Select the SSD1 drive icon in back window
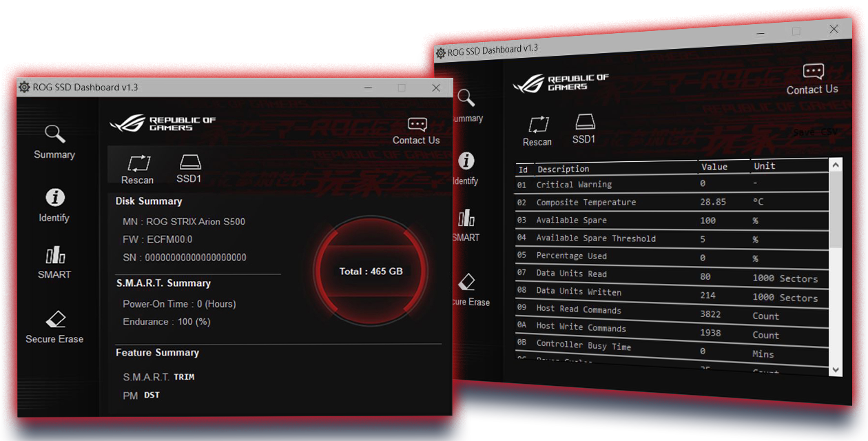 (x=584, y=121)
